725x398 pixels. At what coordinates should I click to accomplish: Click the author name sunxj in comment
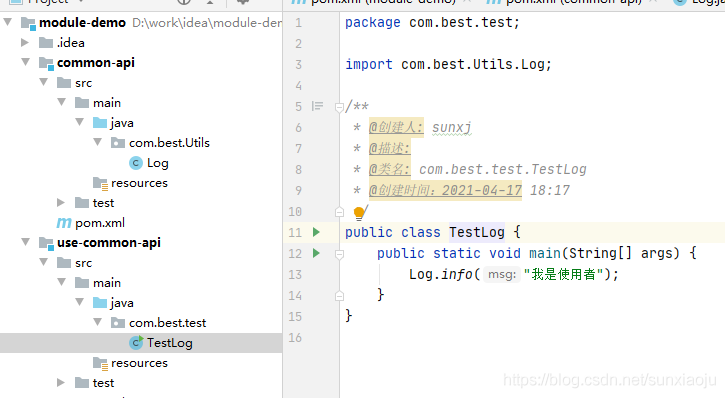pyautogui.click(x=452, y=127)
